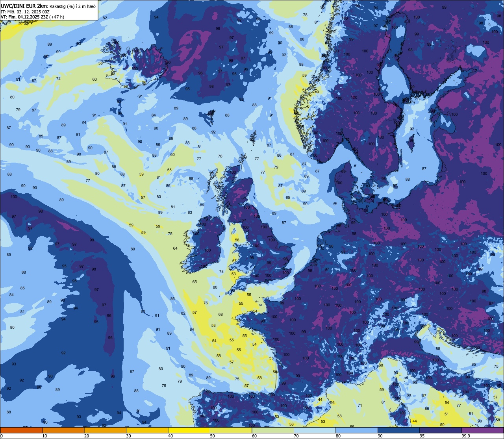Viewport: 504px width, 439px height.
Task: Click the '70' legend tick label
Action: (296, 436)
